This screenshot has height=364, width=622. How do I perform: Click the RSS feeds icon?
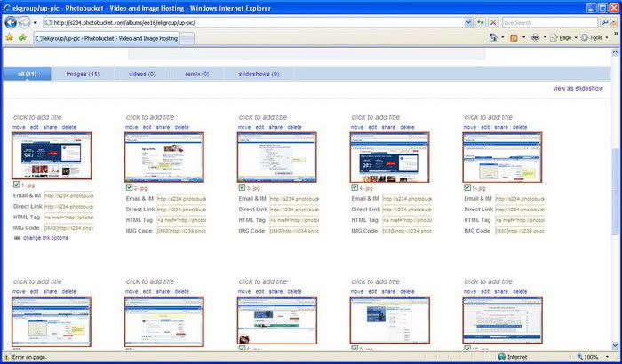coord(514,38)
